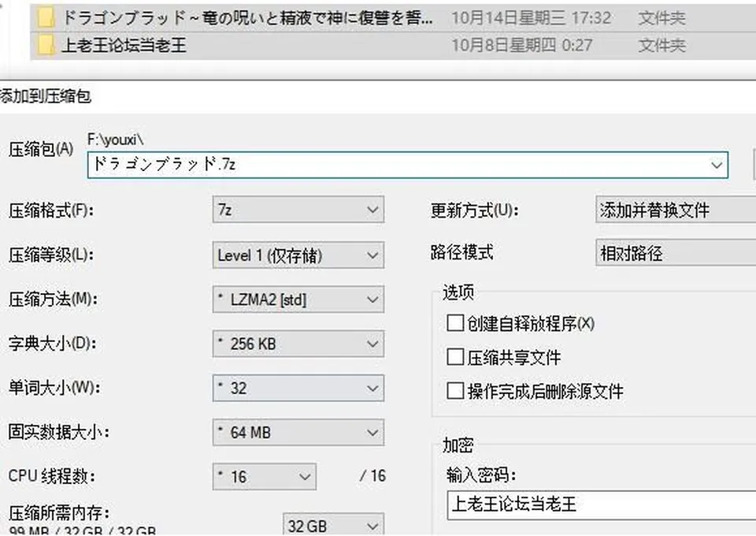Screen dimensions: 756x536
Task: Enable 创建自释放程序 checkbox
Action: tap(454, 323)
